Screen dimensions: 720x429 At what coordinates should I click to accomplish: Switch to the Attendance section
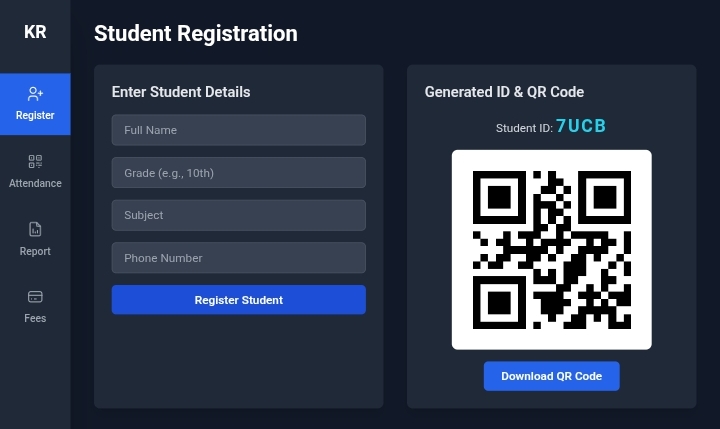point(35,171)
